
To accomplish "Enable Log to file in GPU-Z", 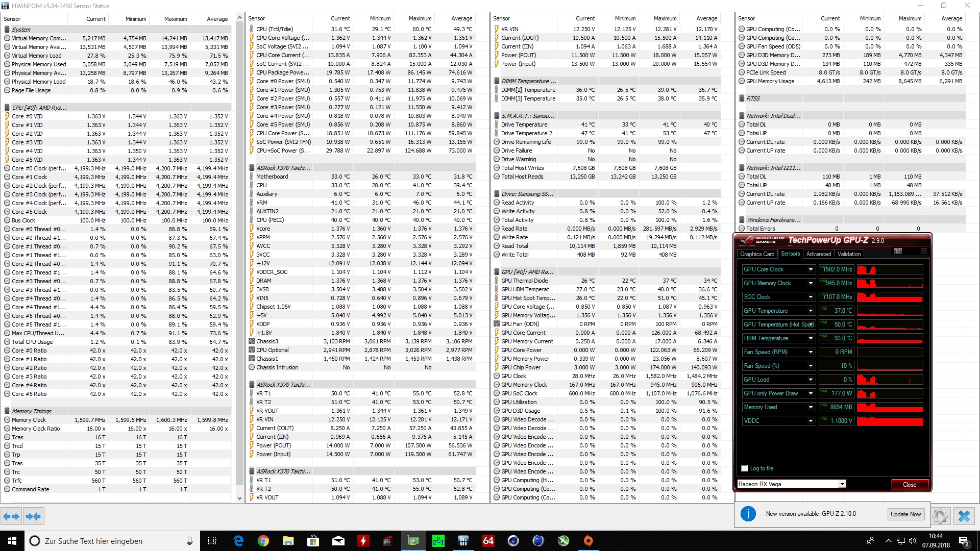I will coord(744,468).
